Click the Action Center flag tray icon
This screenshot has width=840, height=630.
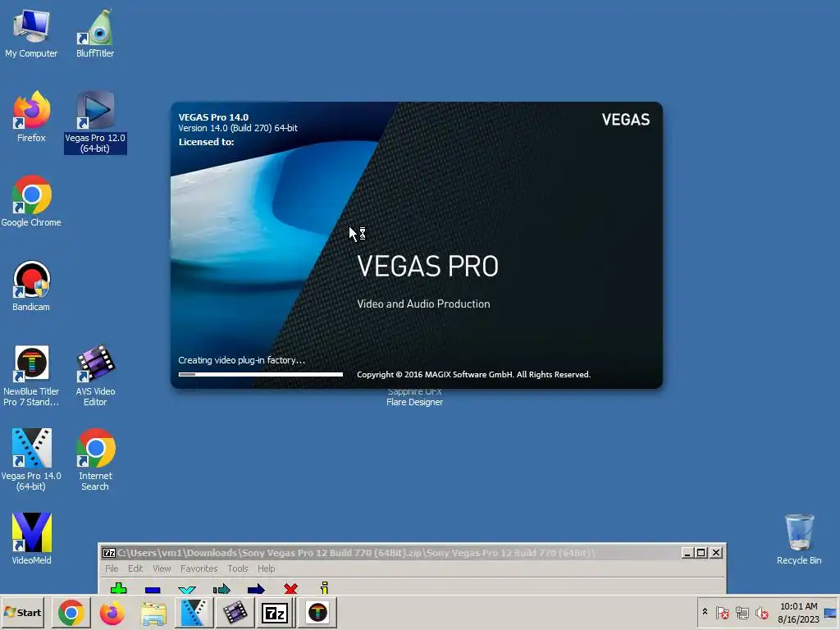point(722,612)
